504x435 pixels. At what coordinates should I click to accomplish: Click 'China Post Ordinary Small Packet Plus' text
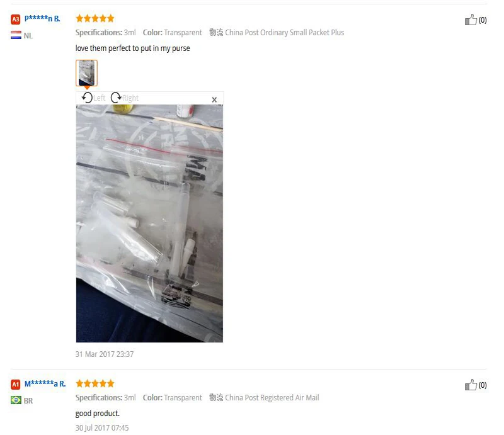(x=285, y=33)
